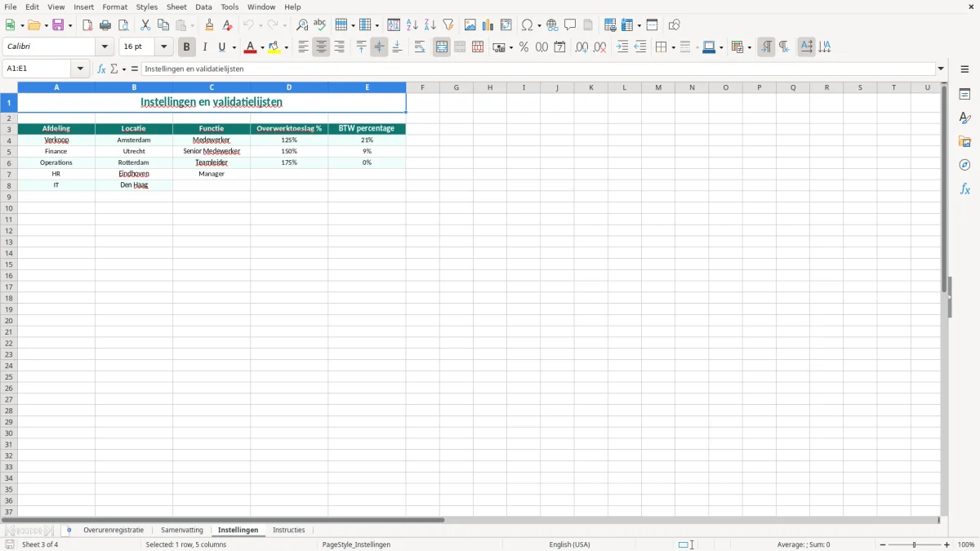
Task: Open the sidebar Navigator panel
Action: [x=964, y=166]
